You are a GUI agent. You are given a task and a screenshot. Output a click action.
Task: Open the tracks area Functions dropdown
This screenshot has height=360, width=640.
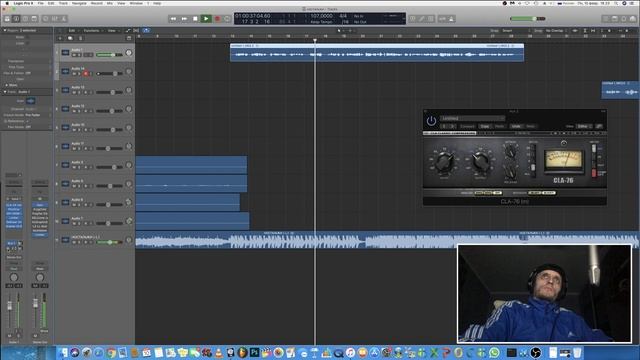92,31
